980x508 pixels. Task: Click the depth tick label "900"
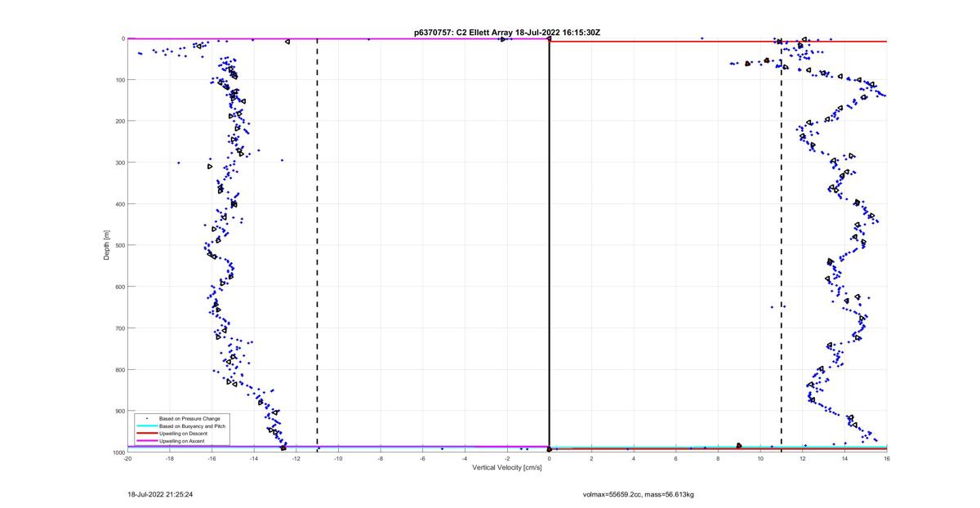[x=119, y=411]
